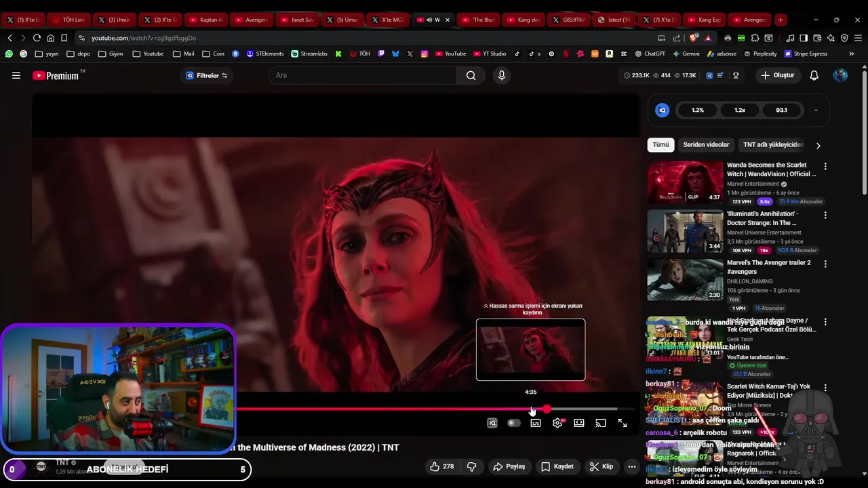Toggle subtitles in the video player

pos(536,423)
